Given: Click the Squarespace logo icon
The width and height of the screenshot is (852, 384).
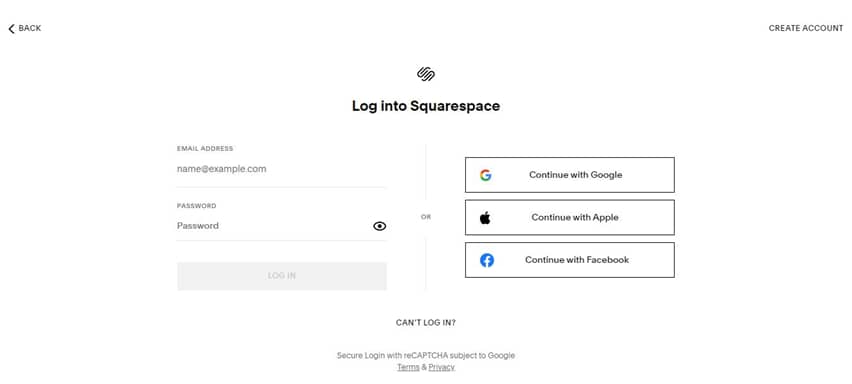Looking at the screenshot, I should tap(426, 74).
